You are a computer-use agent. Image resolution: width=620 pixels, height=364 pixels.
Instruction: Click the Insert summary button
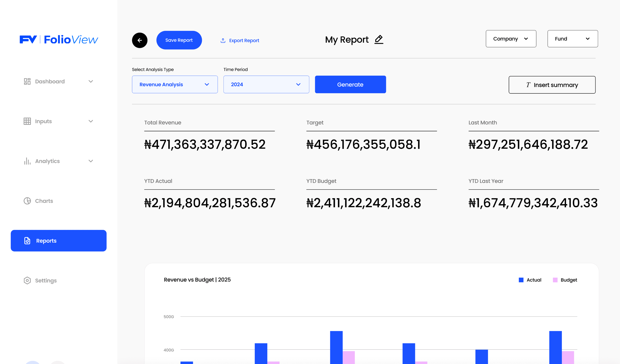point(552,85)
